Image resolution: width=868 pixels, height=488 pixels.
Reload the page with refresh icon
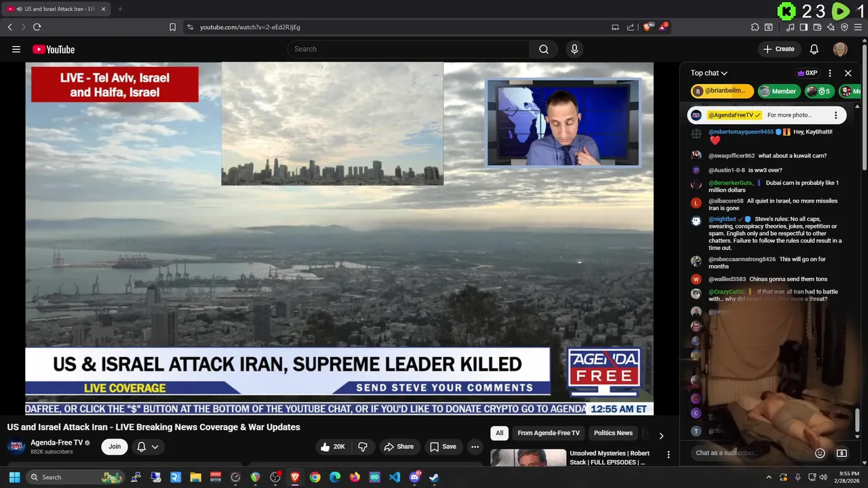[x=37, y=27]
